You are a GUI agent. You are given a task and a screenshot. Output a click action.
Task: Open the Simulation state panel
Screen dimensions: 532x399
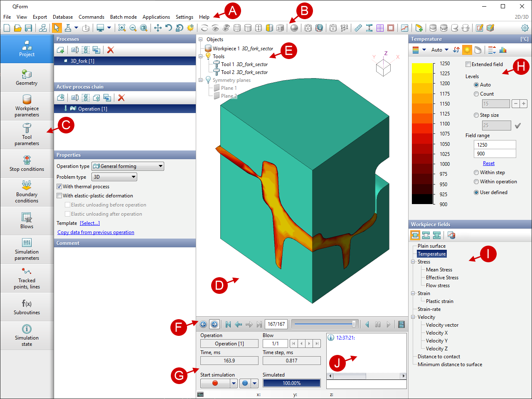(x=27, y=335)
